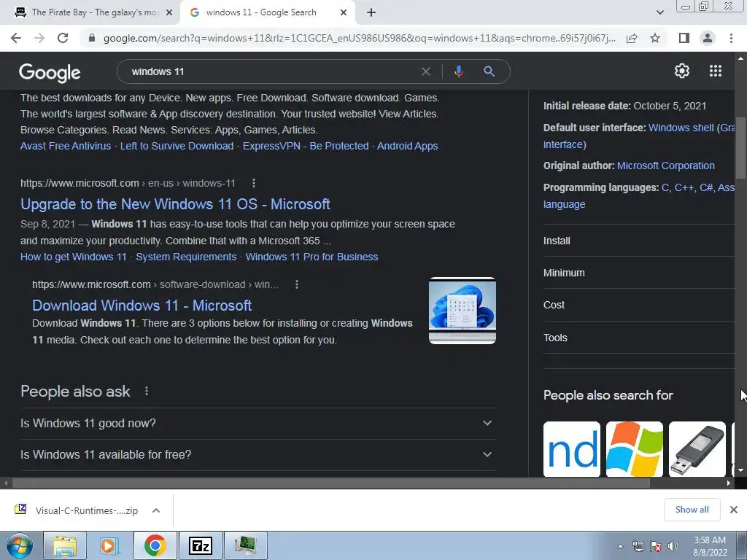Click the horizontal page scrollbar
This screenshot has height=560, width=747.
[331, 483]
